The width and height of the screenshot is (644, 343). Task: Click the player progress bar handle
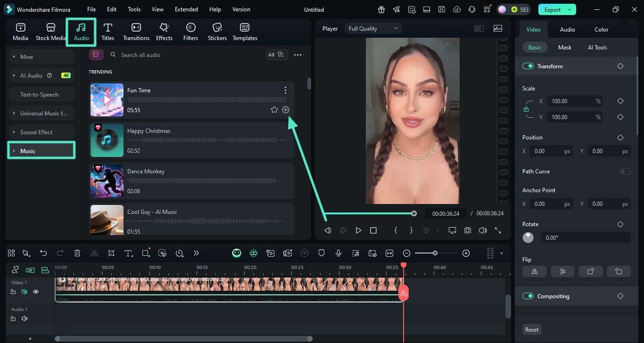tap(414, 213)
